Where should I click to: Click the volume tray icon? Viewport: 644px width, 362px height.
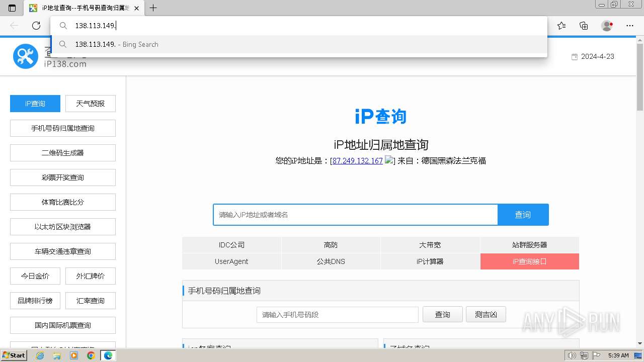tap(572, 355)
